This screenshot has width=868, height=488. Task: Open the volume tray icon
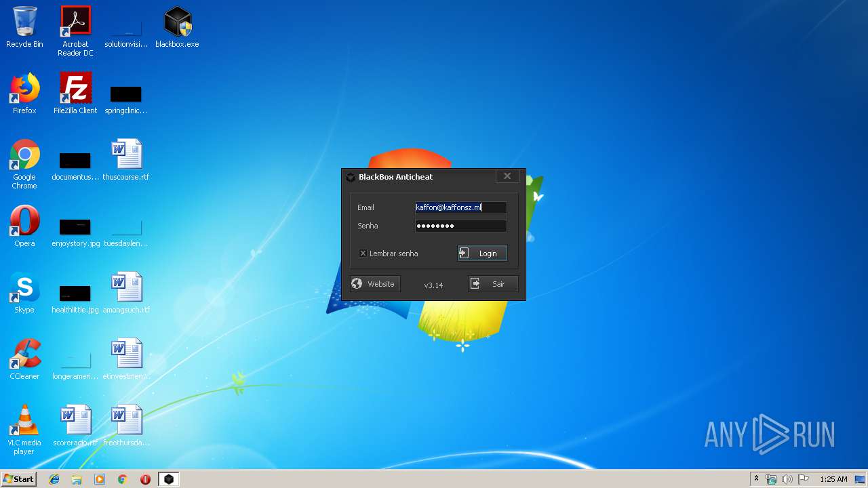coord(787,479)
